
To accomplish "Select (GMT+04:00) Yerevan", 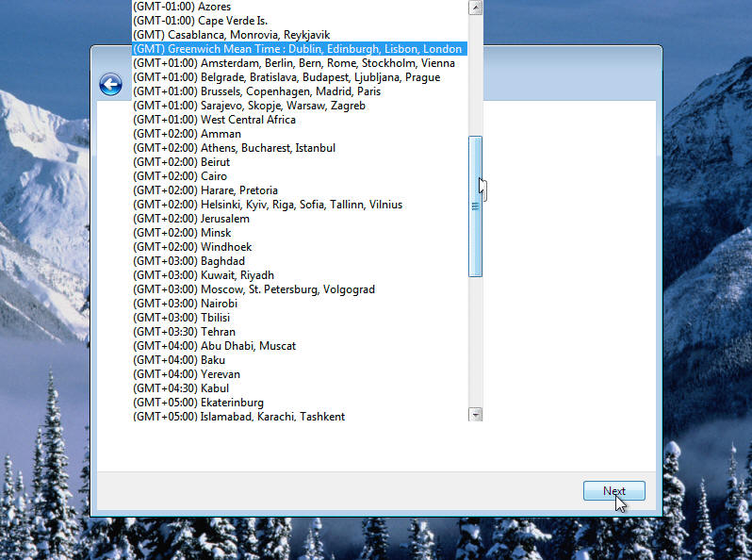I will tap(300, 375).
